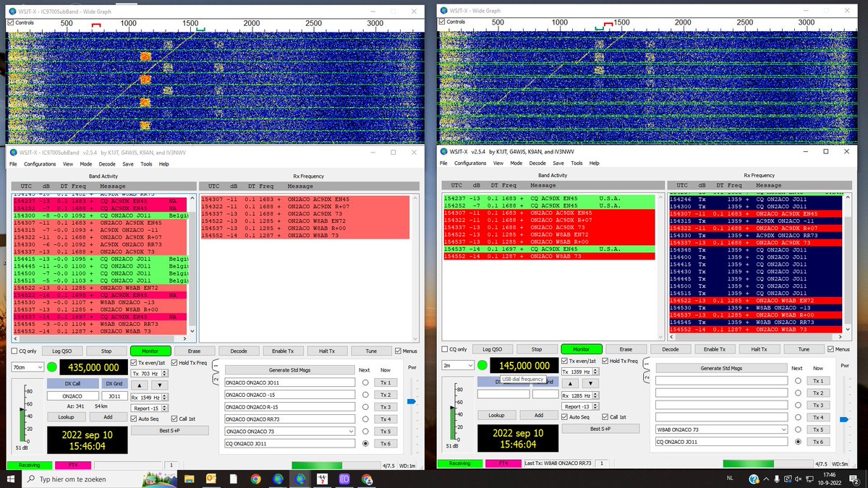Click empty Tx 1 message field in 2m window
The image size is (868, 488).
coord(721,381)
